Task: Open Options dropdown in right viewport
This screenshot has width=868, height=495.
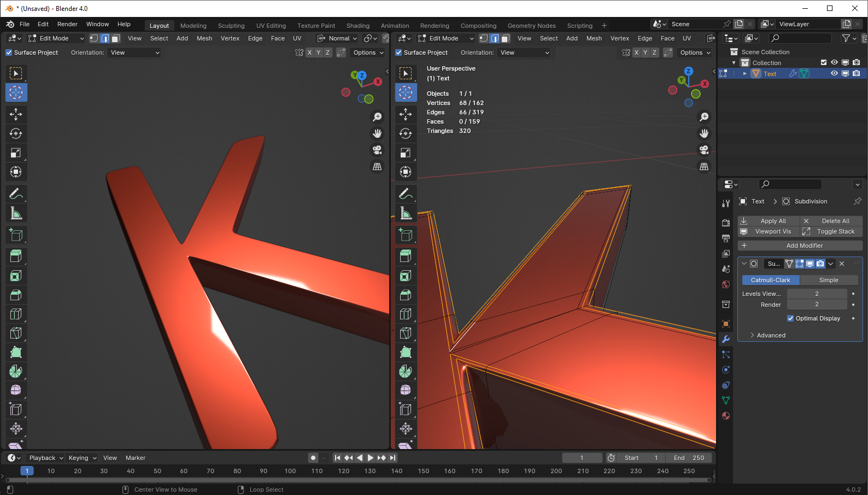Action: point(695,53)
